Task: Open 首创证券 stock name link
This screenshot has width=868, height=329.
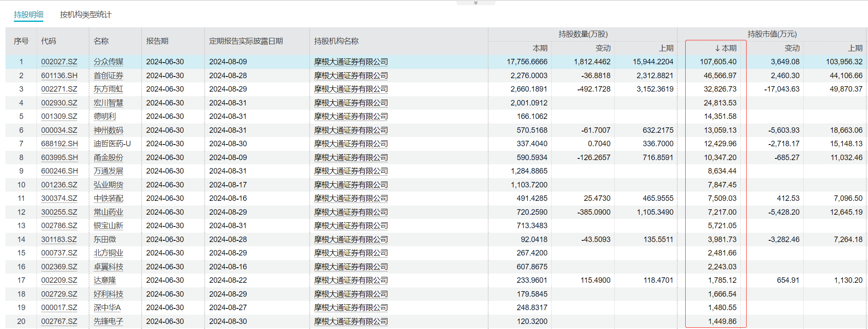Action: 108,76
